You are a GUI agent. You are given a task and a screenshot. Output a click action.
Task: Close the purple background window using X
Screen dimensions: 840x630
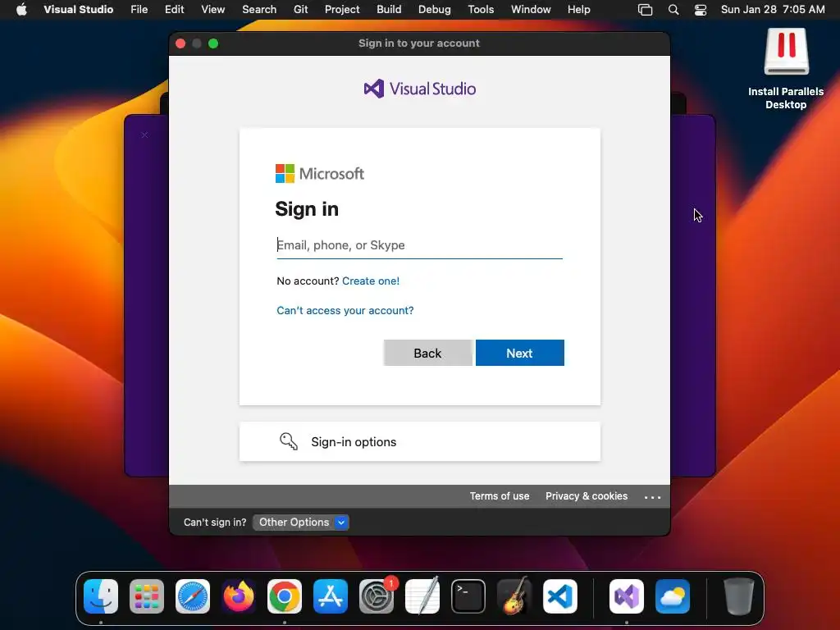point(144,135)
